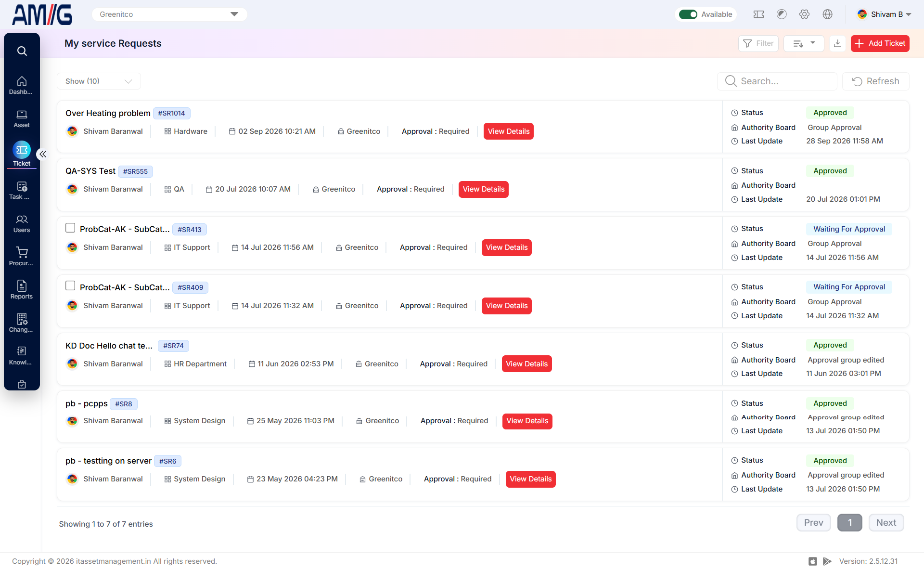The height and width of the screenshot is (570, 924).
Task: Select the Ticket sidebar tab
Action: click(22, 154)
